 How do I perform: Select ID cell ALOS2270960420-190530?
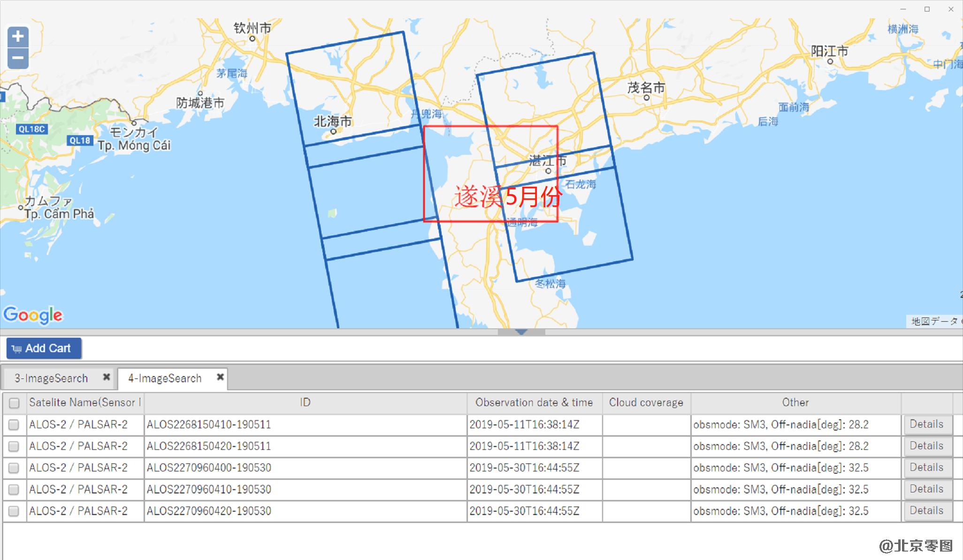306,511
